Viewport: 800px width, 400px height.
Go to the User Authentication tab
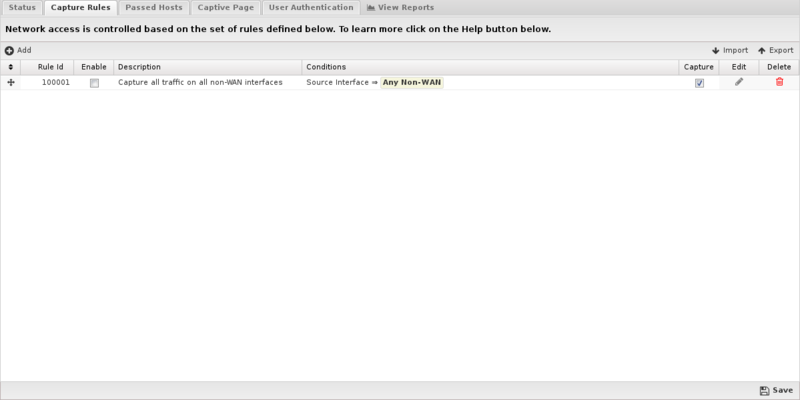tap(311, 8)
